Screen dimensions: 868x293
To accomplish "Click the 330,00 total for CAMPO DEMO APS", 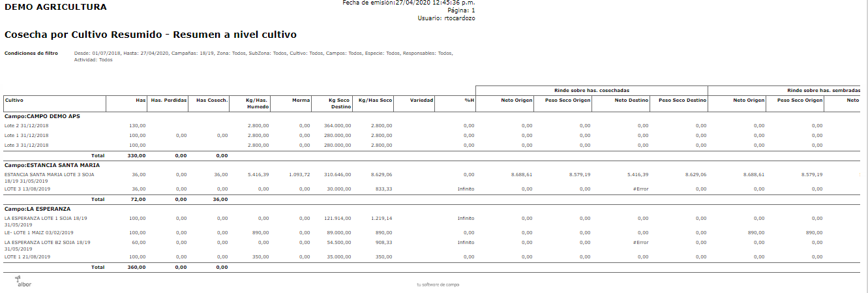I will point(138,156).
